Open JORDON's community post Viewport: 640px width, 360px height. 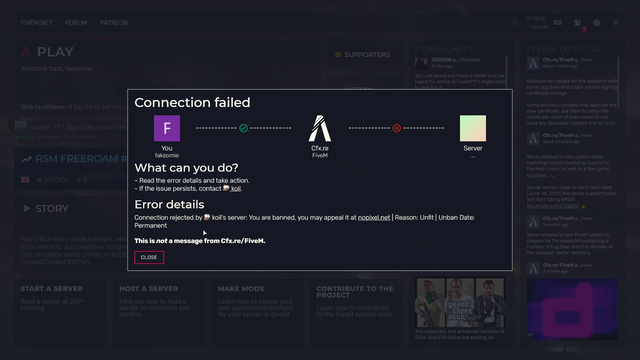pos(460,72)
